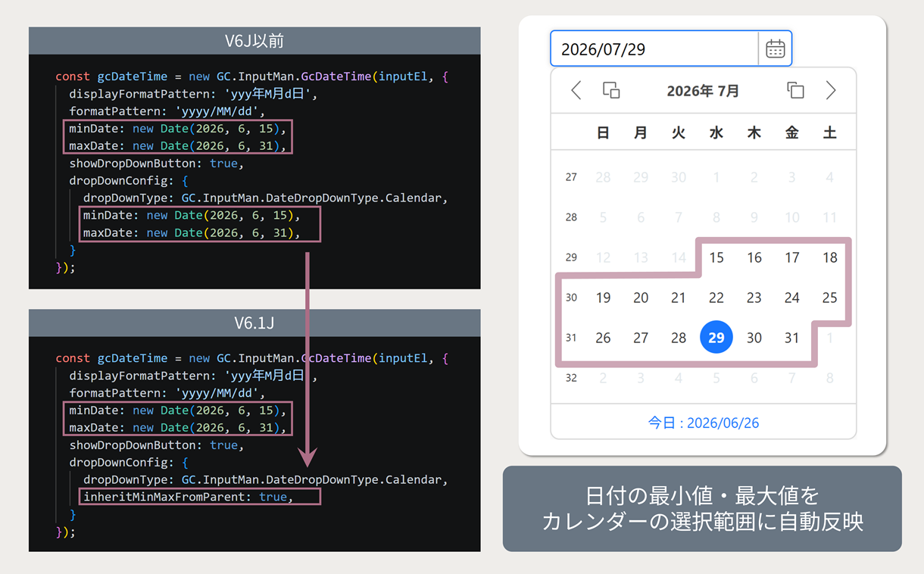Pick day 15 in the calendar
Viewport: 924px width, 574px height.
pos(716,257)
